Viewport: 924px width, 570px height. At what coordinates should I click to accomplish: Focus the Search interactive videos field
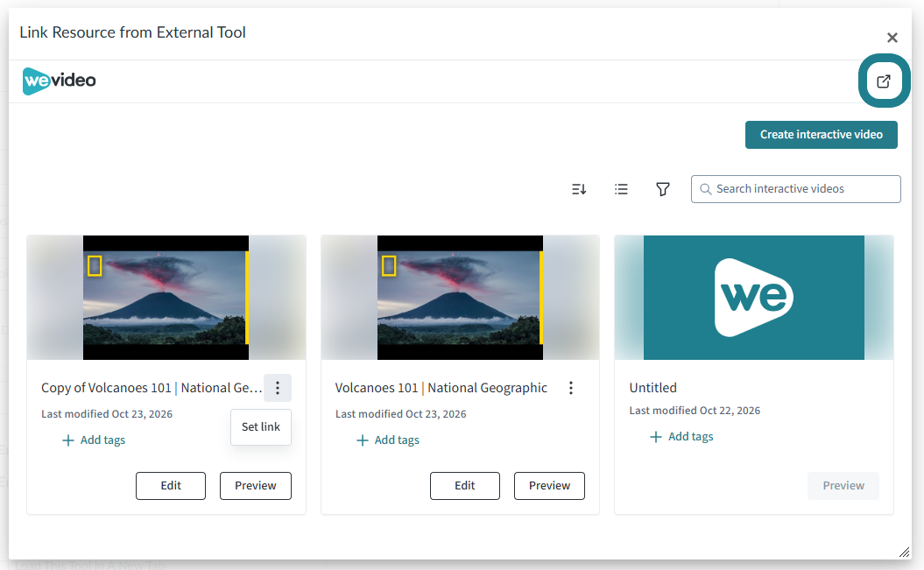(795, 189)
